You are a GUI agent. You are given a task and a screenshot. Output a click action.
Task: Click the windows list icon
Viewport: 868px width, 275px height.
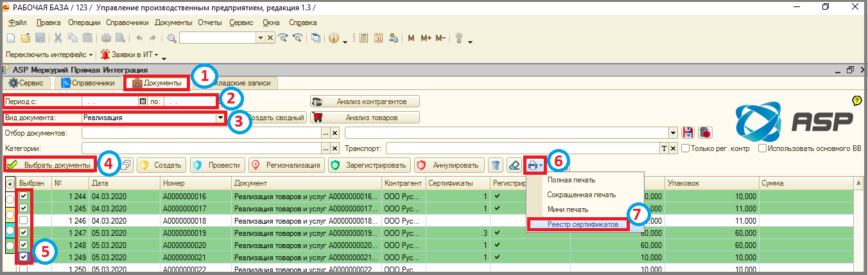coord(316,38)
